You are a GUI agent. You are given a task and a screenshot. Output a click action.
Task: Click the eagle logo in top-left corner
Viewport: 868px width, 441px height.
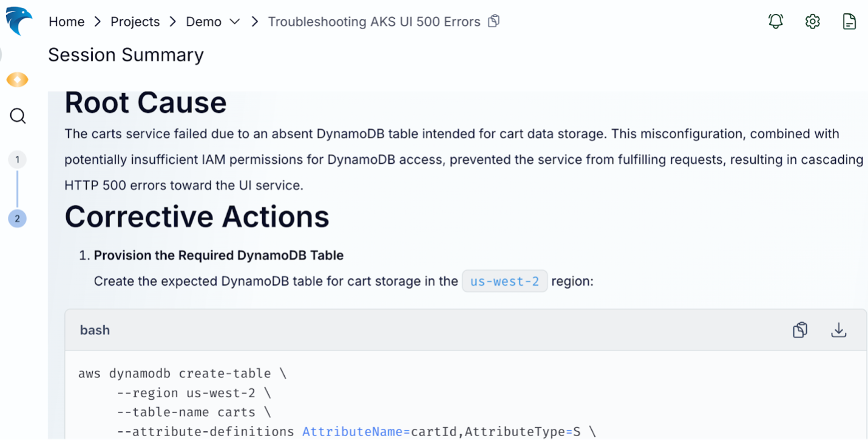pyautogui.click(x=18, y=21)
